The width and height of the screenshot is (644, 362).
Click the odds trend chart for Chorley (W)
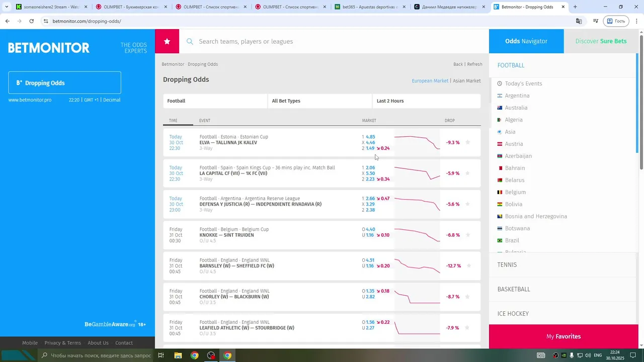(x=417, y=297)
